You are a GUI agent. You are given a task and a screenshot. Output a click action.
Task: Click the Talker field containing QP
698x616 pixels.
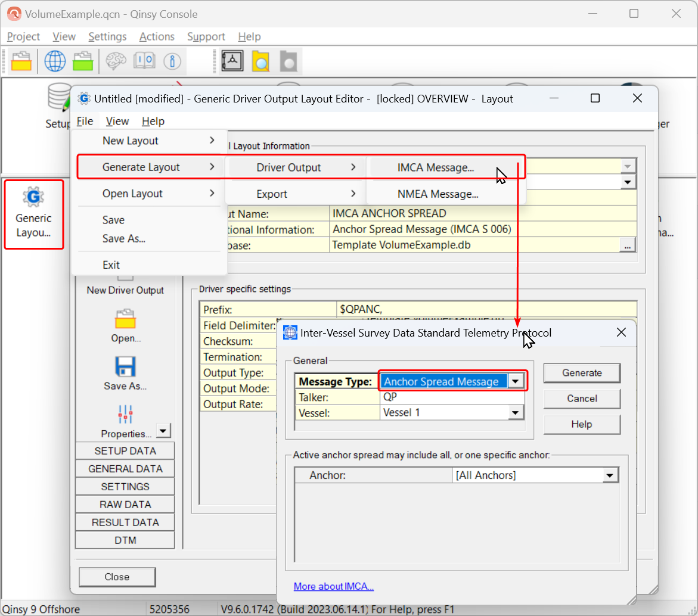coord(451,397)
